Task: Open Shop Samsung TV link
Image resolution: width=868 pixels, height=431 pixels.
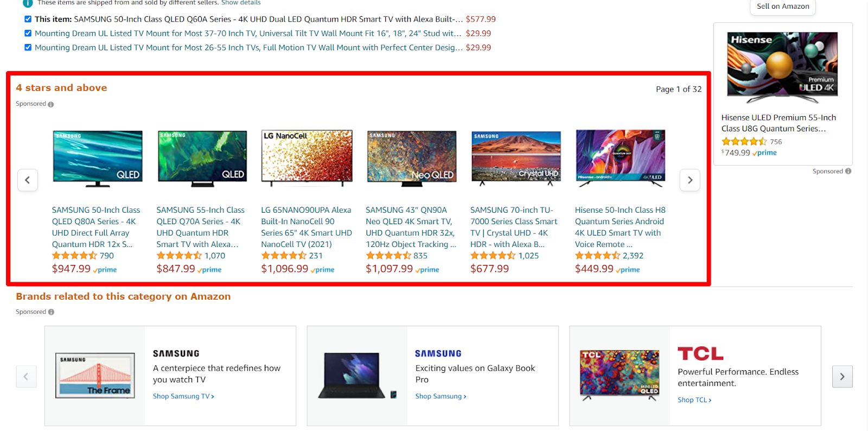Action: [183, 396]
